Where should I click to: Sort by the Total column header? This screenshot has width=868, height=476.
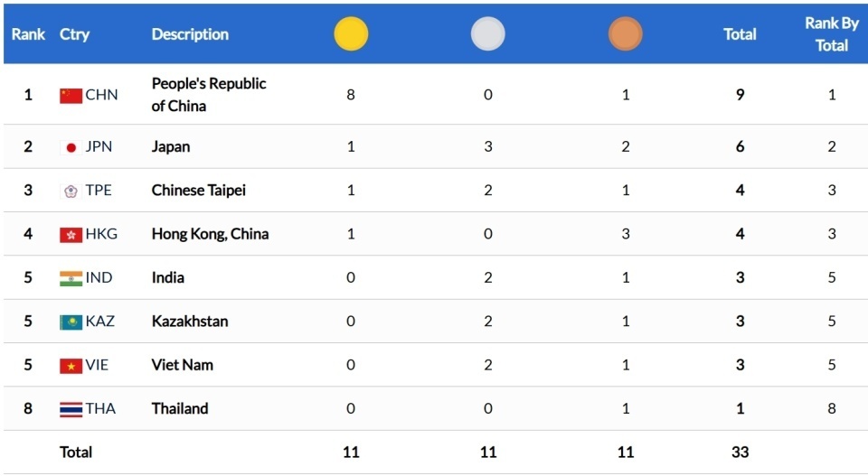click(x=740, y=34)
